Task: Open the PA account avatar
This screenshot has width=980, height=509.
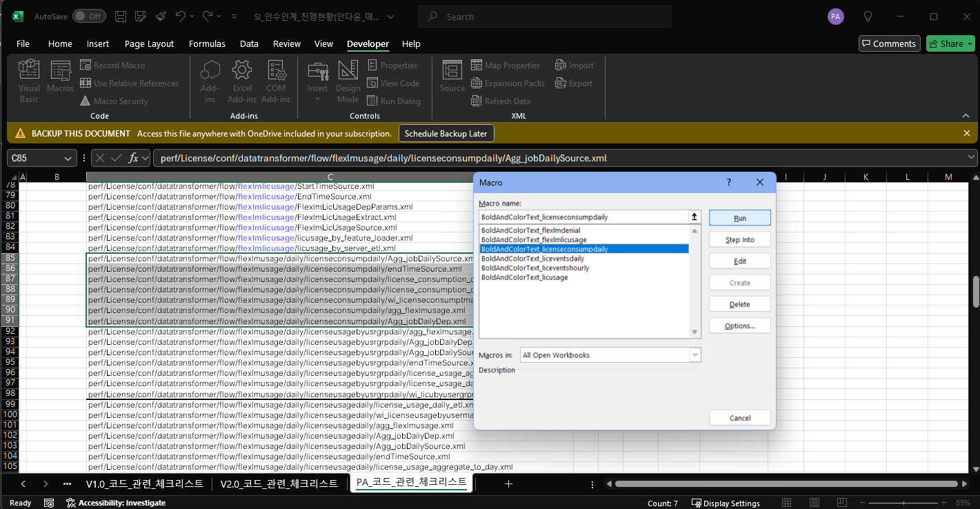Action: point(836,17)
